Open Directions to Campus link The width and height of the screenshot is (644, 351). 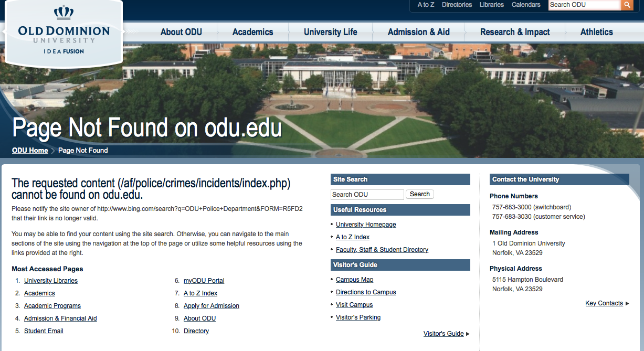pos(366,292)
